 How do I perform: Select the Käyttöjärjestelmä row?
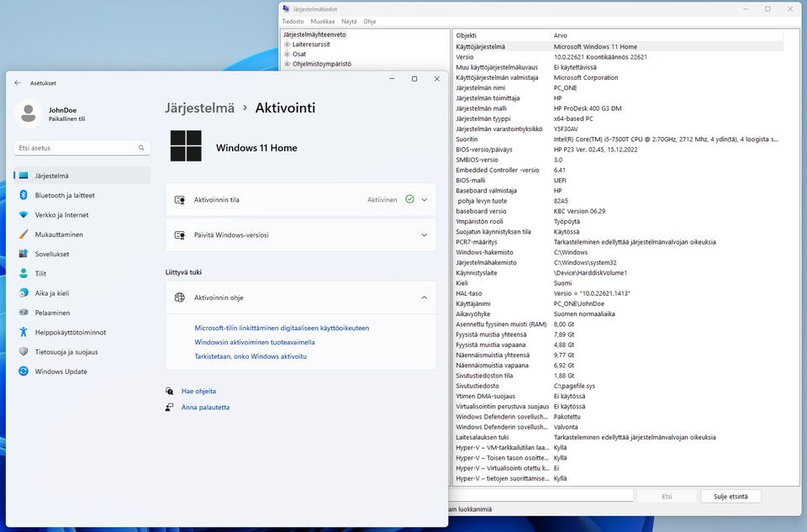click(x=618, y=47)
